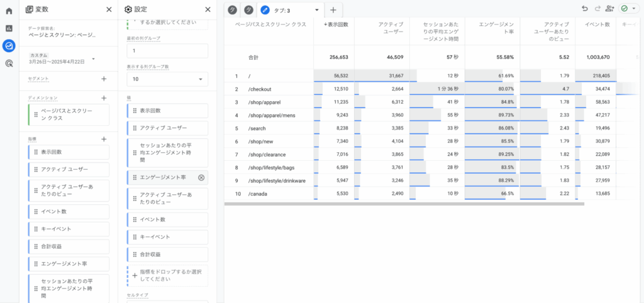The width and height of the screenshot is (644, 303).
Task: Open the Home icon in left navigation
Action: [x=9, y=11]
